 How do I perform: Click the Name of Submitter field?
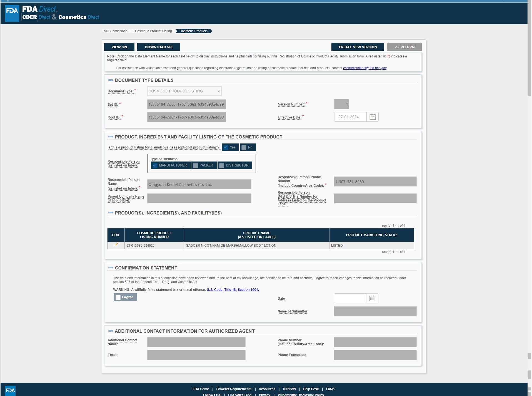point(375,311)
